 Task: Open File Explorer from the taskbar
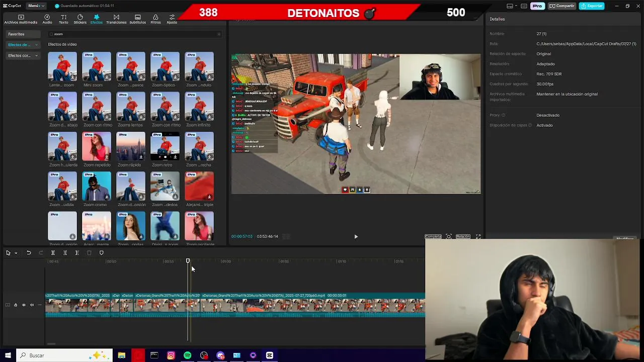click(121, 355)
